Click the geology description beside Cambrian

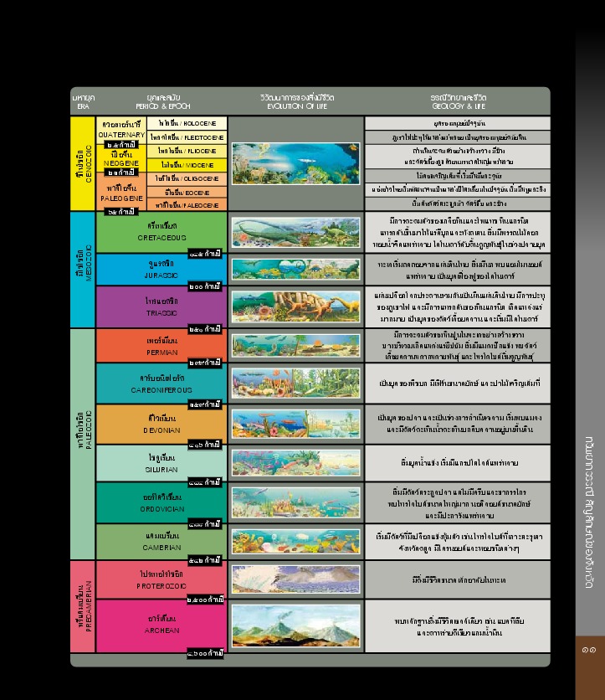(x=458, y=542)
